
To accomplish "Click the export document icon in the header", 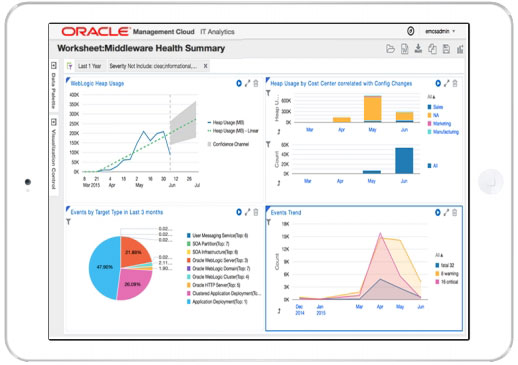I will tap(404, 49).
